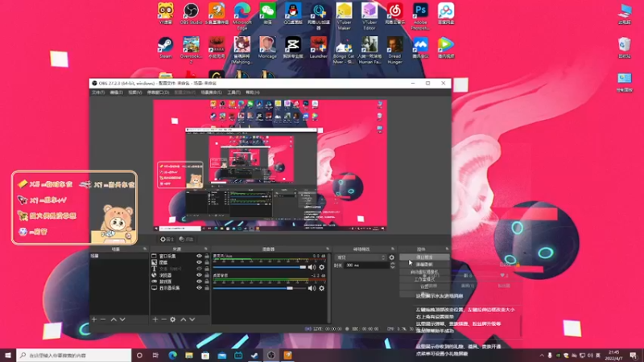Open the scene transition properties gear
Viewport: 644px width, 362px height.
392,257
